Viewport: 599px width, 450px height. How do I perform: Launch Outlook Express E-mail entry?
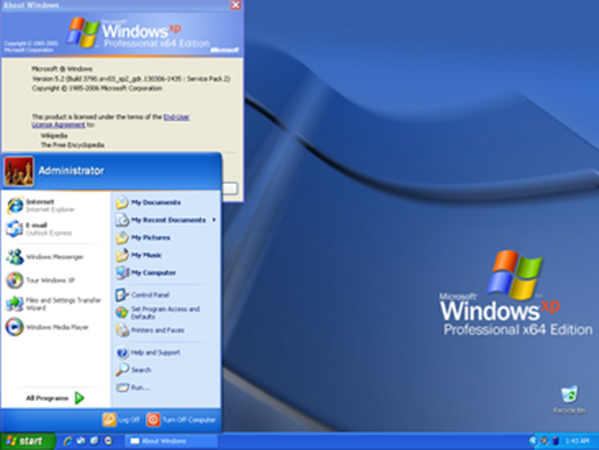[x=56, y=229]
